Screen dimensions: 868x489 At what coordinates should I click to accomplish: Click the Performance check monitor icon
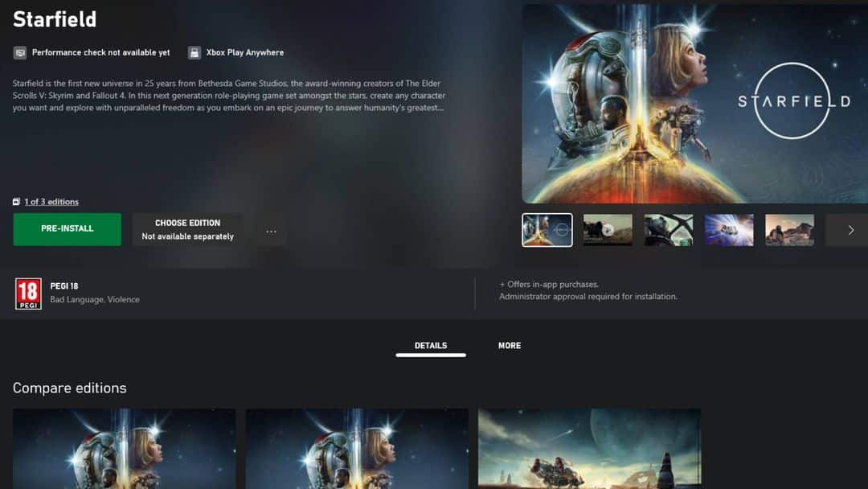point(20,52)
